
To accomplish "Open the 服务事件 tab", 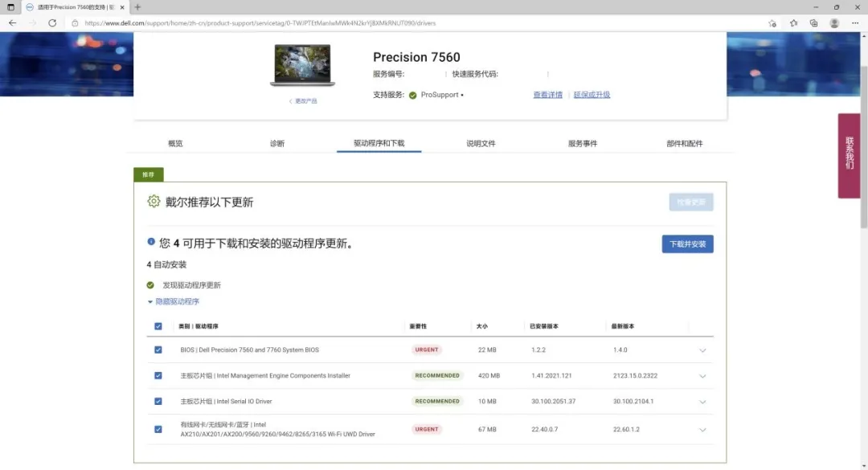I will (583, 143).
